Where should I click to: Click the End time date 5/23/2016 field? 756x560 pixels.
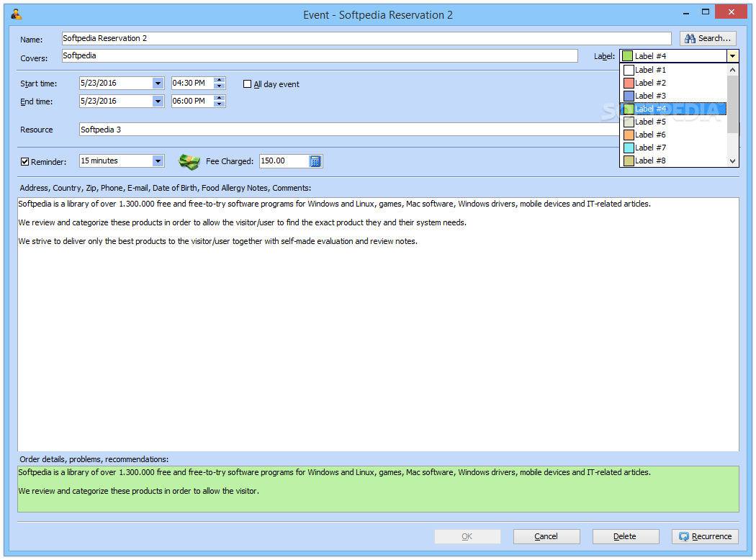pyautogui.click(x=116, y=101)
